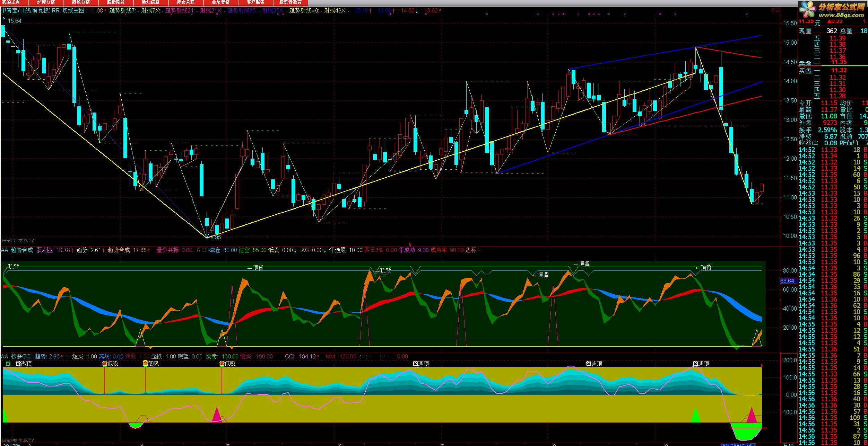Click the orange-capped 低吸 marker icon

coord(145,363)
